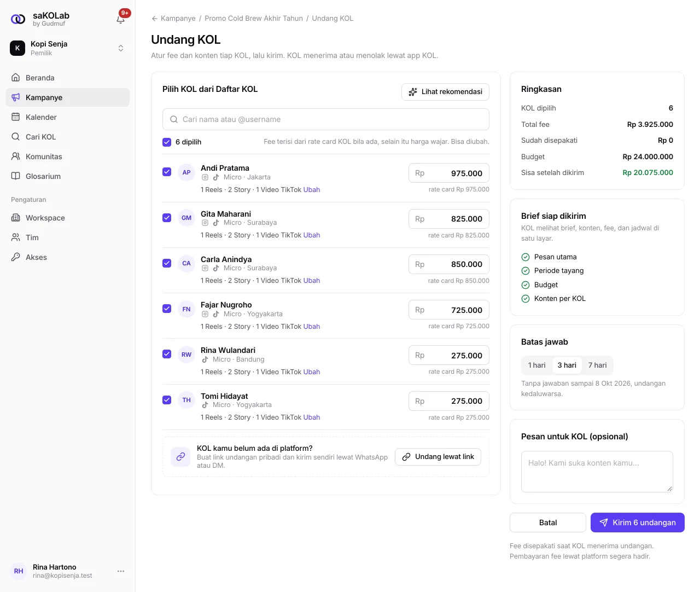Untick Tomi Hidayat checkbox
Image resolution: width=700 pixels, height=592 pixels.
coord(167,400)
